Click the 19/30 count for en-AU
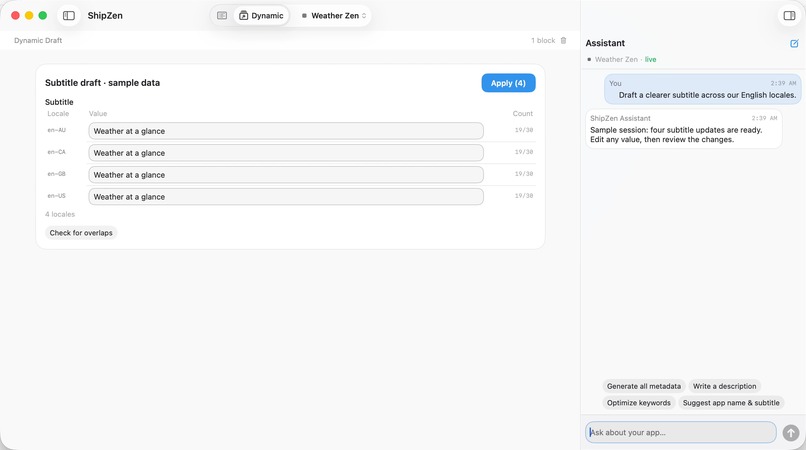The image size is (806, 450). click(x=524, y=130)
